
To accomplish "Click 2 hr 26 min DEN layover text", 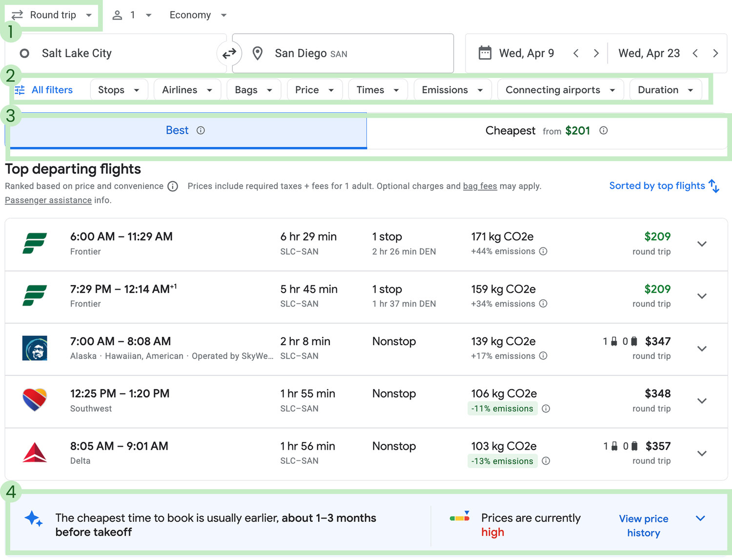I will pos(404,251).
